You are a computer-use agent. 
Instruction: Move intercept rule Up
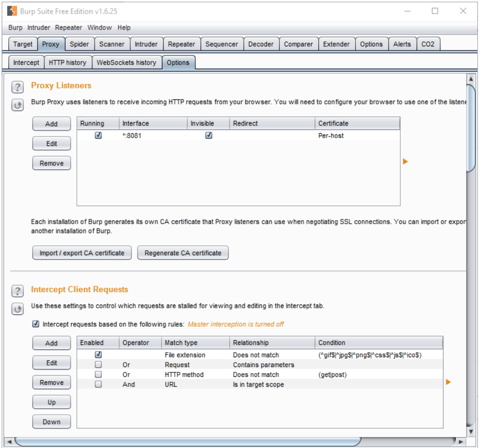tap(51, 402)
